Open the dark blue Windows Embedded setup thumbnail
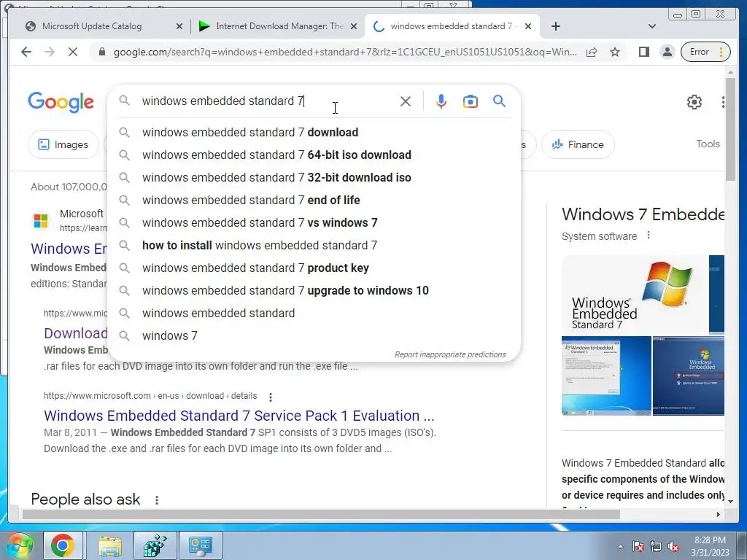Image resolution: width=747 pixels, height=560 pixels. pos(689,376)
